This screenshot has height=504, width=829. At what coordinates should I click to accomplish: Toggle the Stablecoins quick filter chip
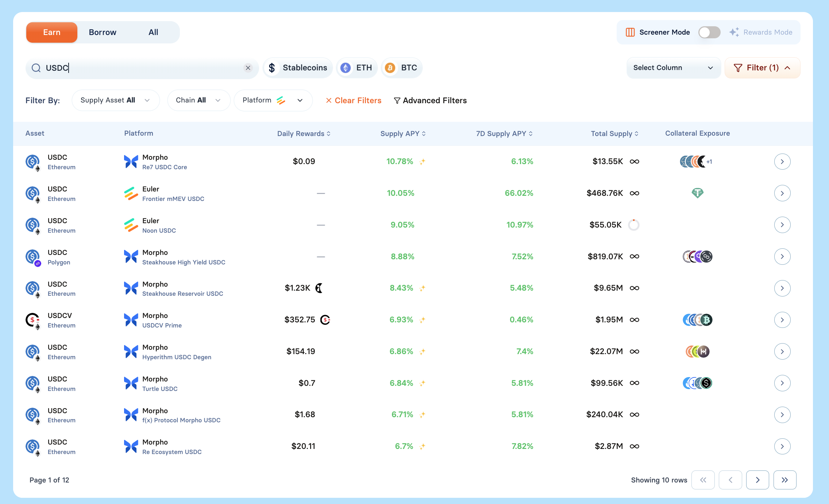pyautogui.click(x=298, y=68)
